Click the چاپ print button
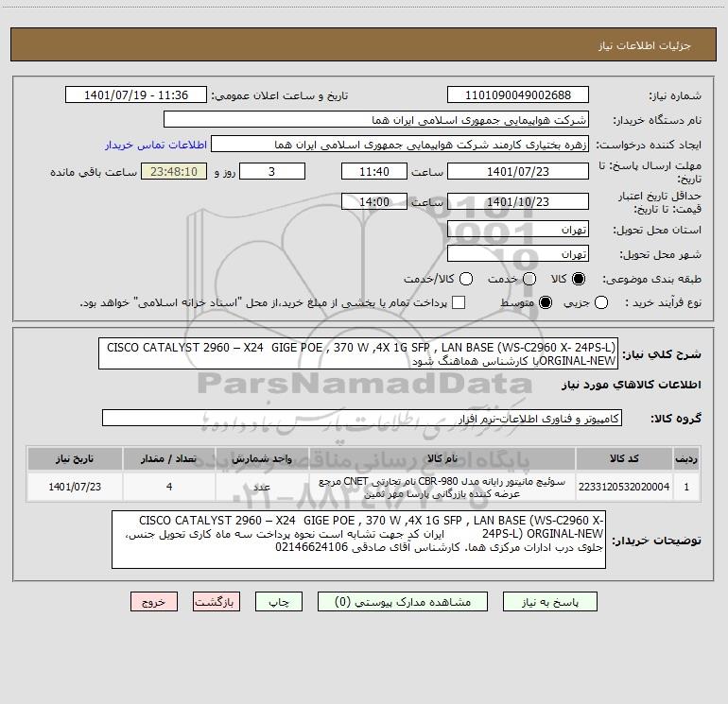This screenshot has height=704, width=728. pos(279,602)
